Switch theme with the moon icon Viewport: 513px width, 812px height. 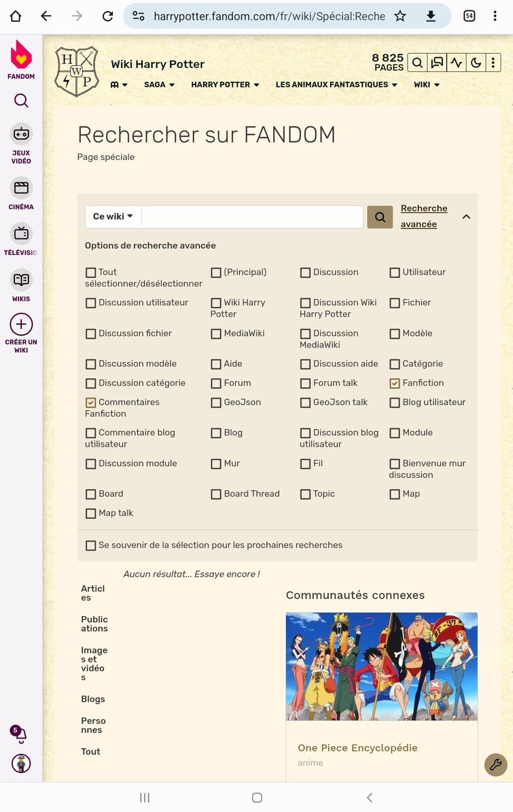coord(476,63)
